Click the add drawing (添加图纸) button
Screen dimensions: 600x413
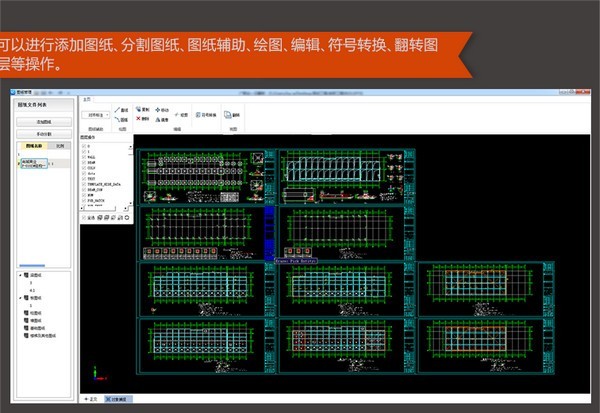[45, 122]
